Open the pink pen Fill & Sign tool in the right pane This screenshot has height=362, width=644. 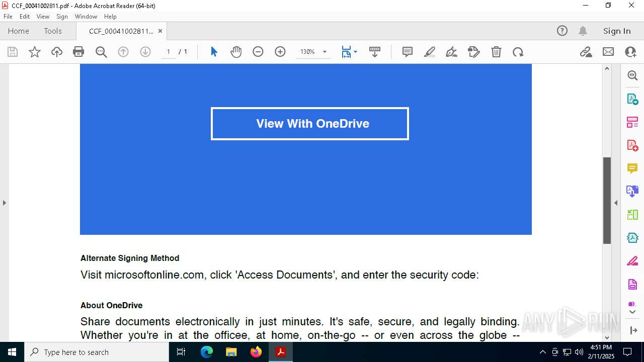pos(632,261)
